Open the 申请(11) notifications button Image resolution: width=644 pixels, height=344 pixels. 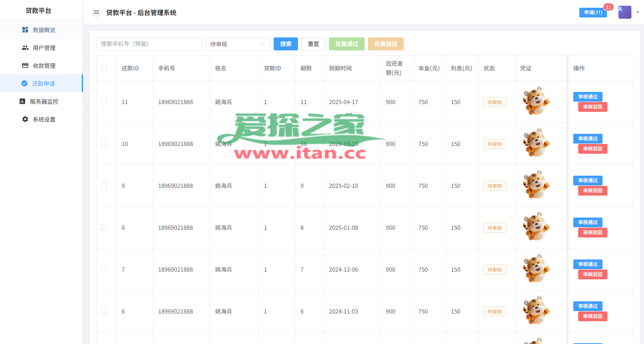(593, 13)
